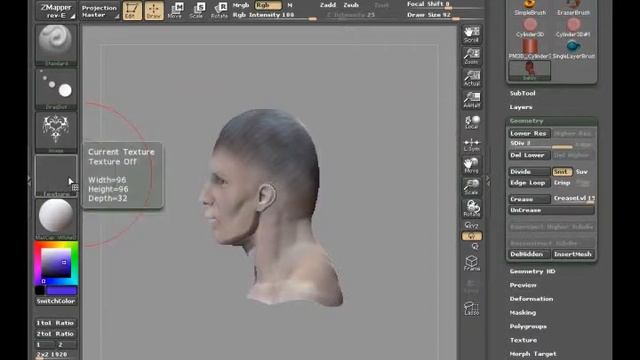Expand the Masking section
The height and width of the screenshot is (360, 640).
click(522, 313)
